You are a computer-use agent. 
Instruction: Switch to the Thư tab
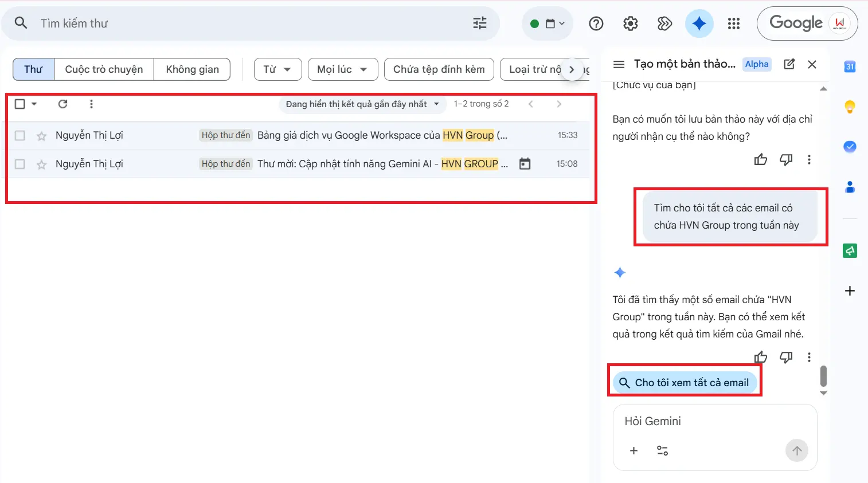pyautogui.click(x=33, y=69)
